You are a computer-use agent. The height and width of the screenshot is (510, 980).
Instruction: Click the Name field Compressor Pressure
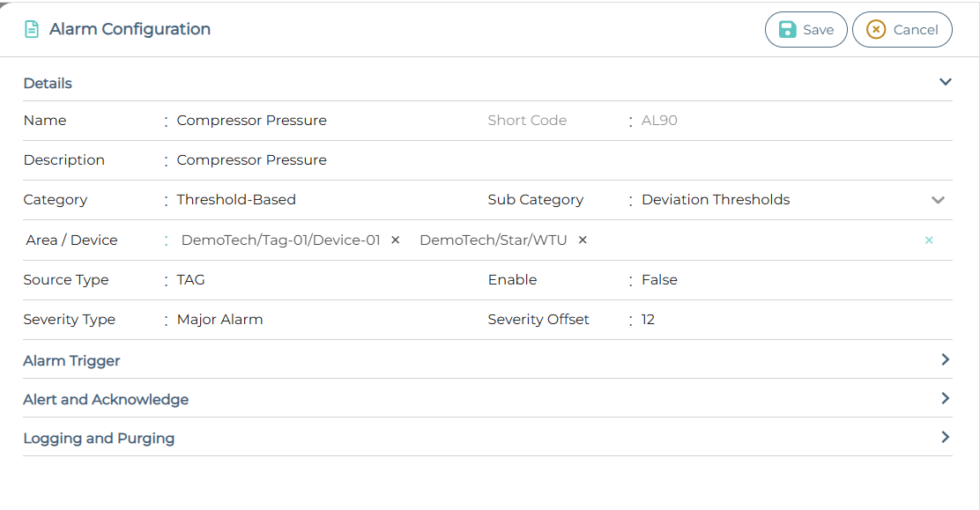tap(251, 121)
